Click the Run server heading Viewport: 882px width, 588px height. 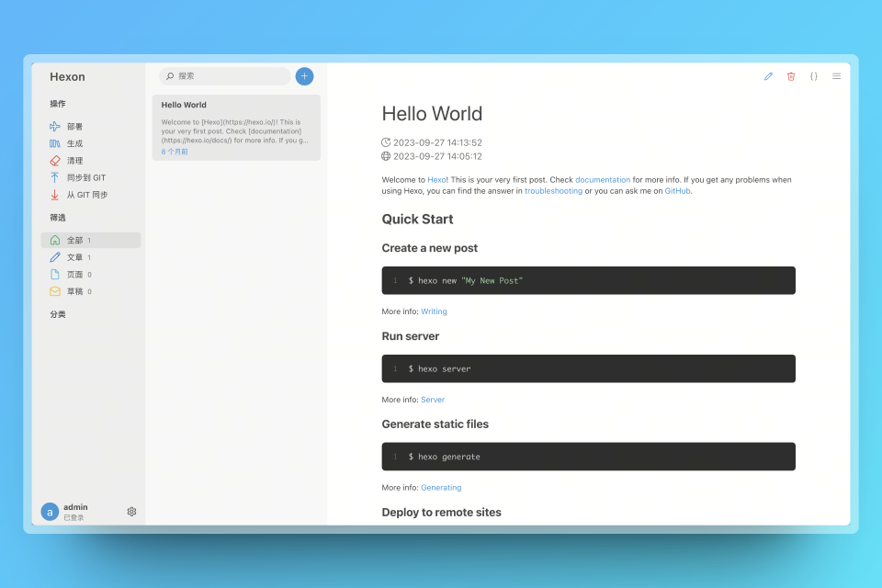click(x=411, y=336)
